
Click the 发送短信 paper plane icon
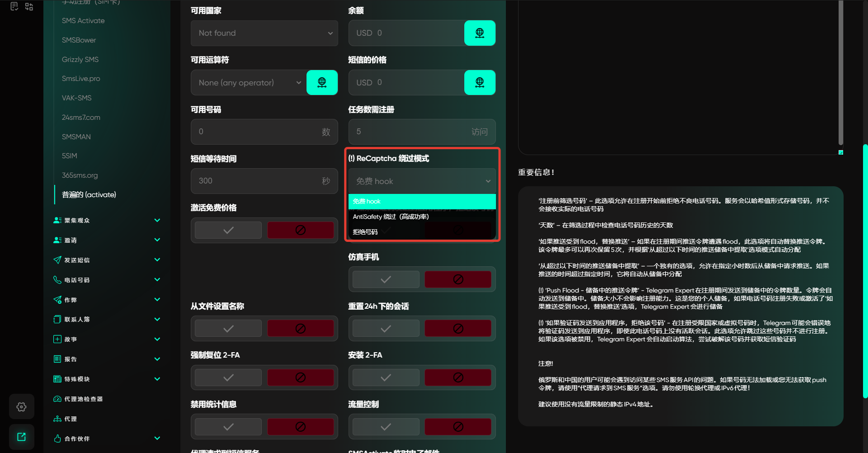pos(57,260)
